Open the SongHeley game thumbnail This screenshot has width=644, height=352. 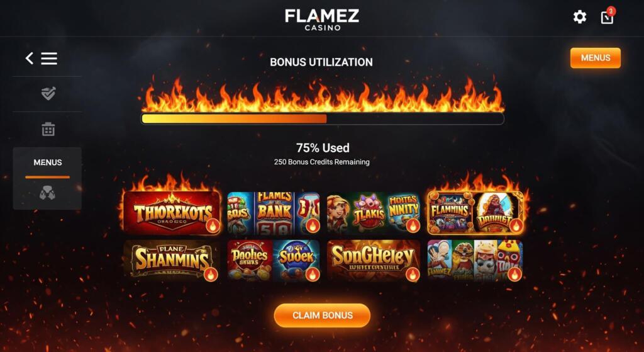pos(374,260)
